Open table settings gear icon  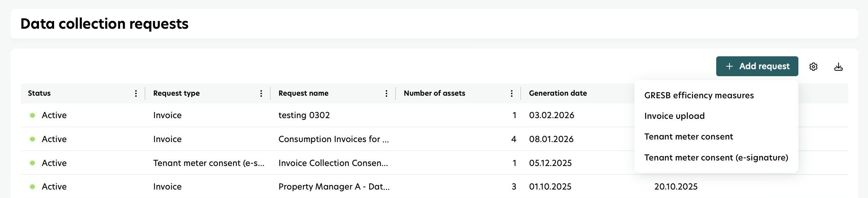click(813, 67)
